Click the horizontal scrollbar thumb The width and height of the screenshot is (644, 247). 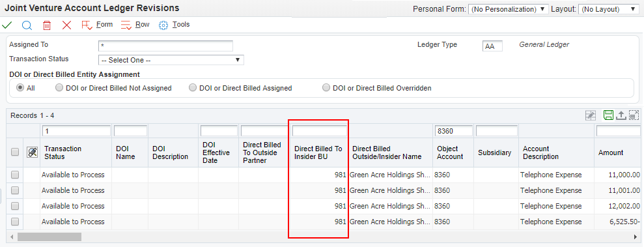click(x=49, y=237)
